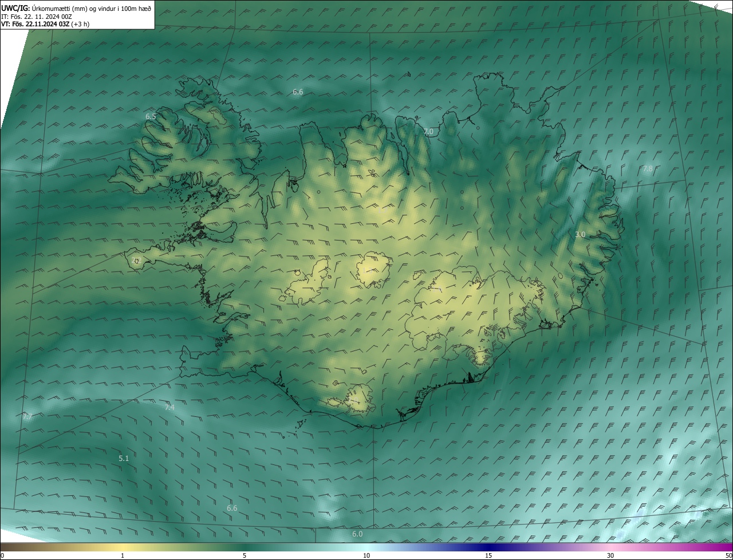Click the 0 tick on the colour scale
733x560 pixels.
tap(2, 555)
